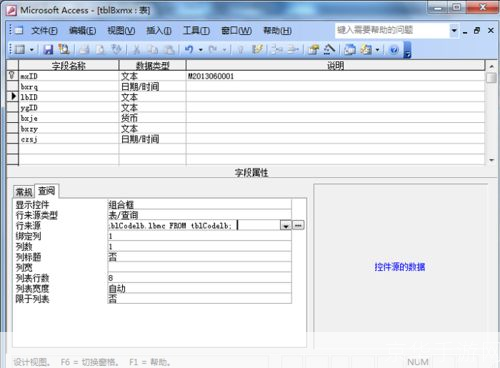This screenshot has height=368, width=500.
Task: Open the 插入(I) menu
Action: tap(159, 31)
